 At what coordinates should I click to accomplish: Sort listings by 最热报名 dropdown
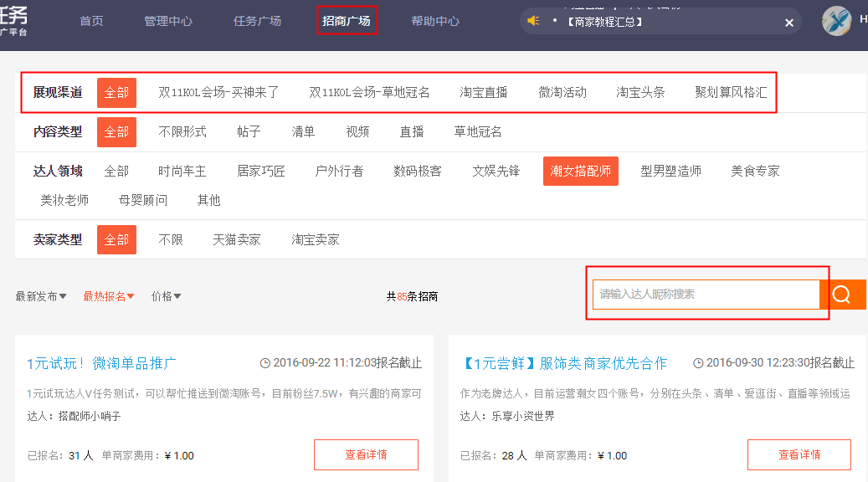109,296
